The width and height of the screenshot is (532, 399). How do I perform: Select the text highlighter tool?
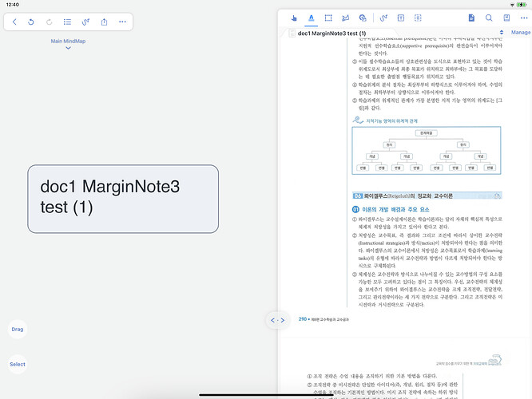(x=311, y=18)
